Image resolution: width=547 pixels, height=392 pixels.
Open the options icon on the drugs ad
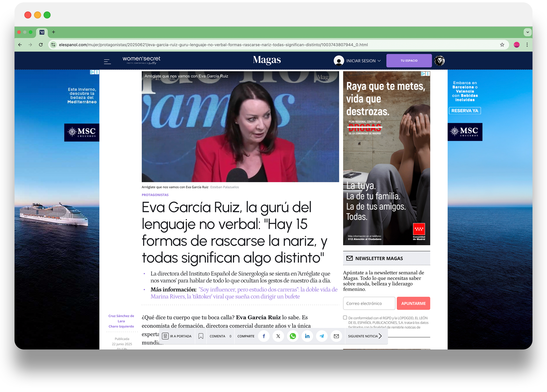click(428, 74)
